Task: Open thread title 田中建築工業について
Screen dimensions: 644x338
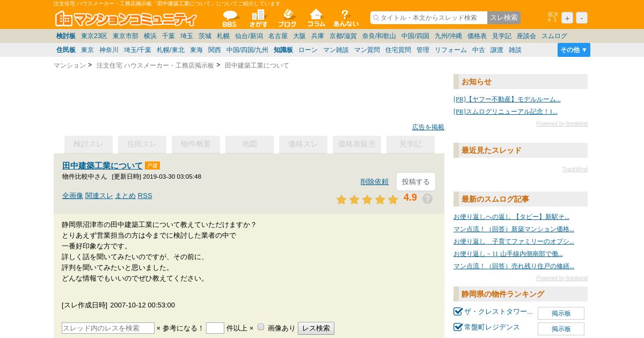Action: point(103,166)
